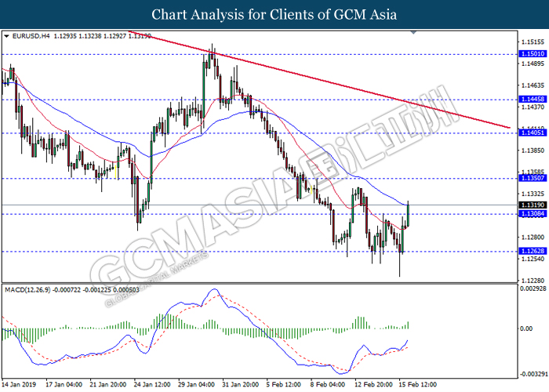
Task: Click the MACD scale value 0.002928
Action: pos(533,289)
